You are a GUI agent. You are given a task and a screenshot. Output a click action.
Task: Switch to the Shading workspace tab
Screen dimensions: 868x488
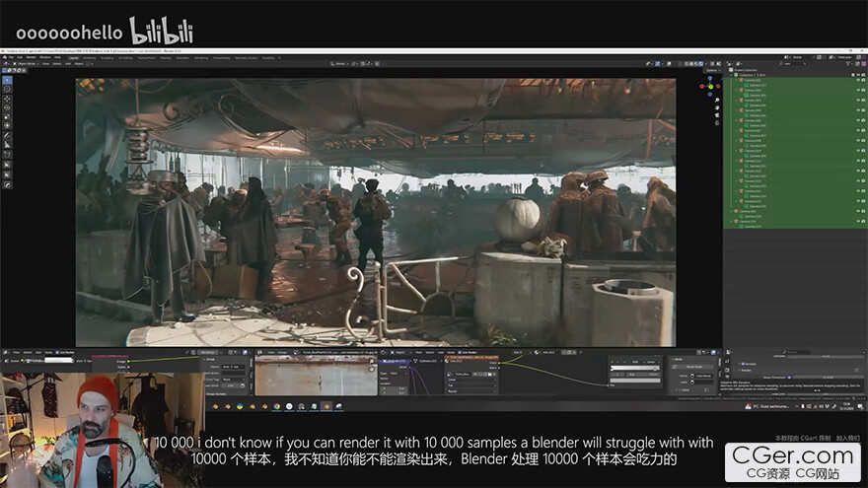coord(166,57)
